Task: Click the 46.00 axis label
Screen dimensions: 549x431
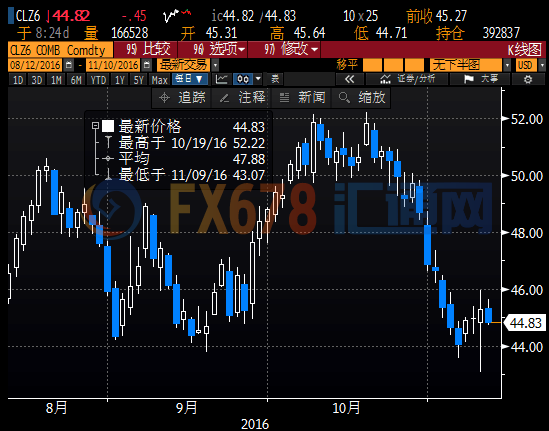Action: [x=527, y=290]
